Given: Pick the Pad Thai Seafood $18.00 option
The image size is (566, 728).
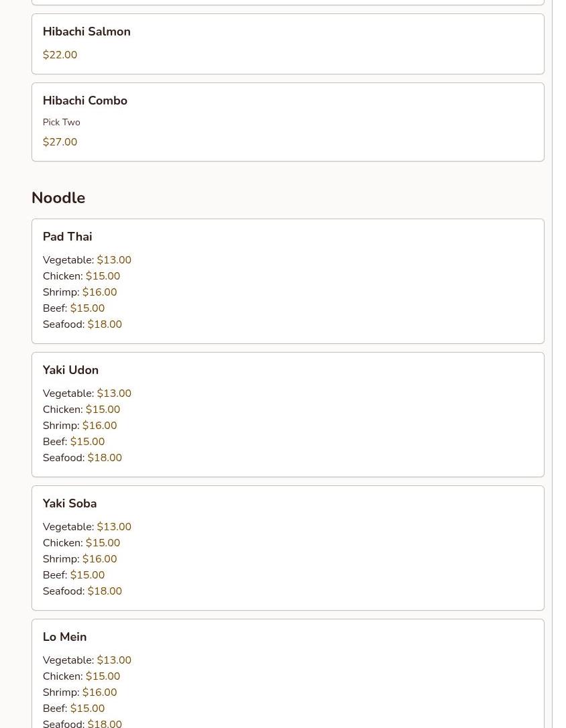Looking at the screenshot, I should click(x=82, y=324).
